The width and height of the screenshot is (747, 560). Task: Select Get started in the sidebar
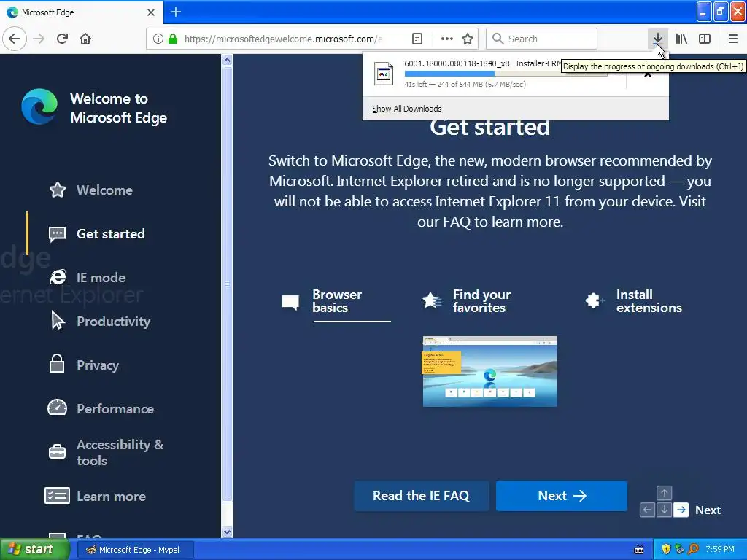point(111,234)
